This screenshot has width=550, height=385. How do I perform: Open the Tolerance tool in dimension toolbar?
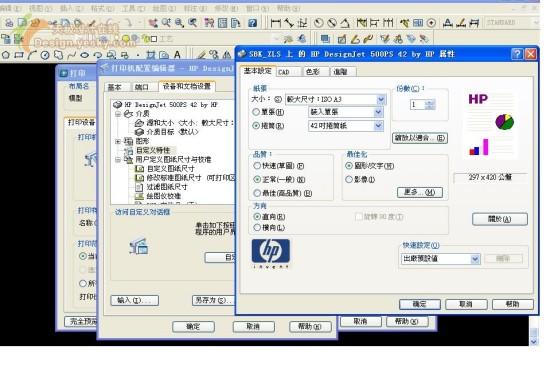coord(418,23)
